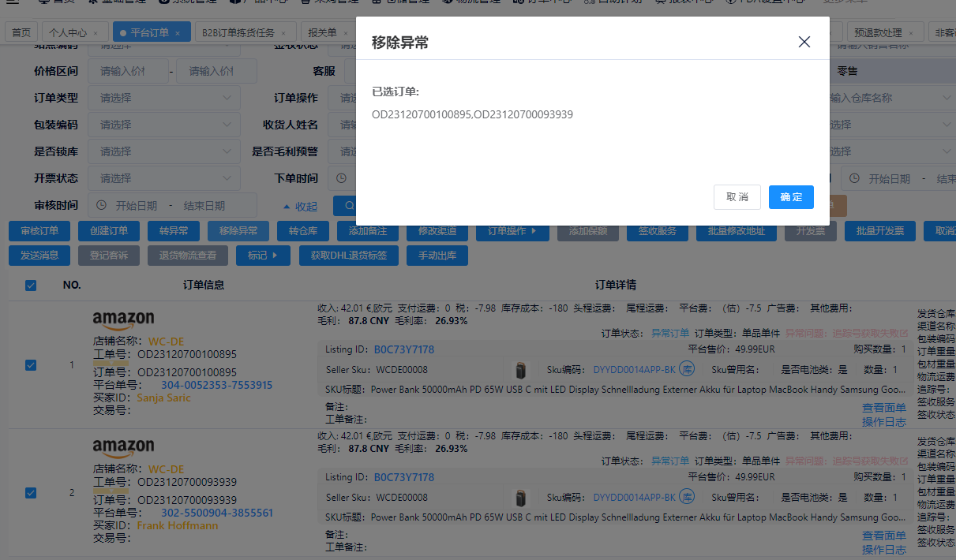Open 物流管理 via its truck icon in menu bar
This screenshot has height=560, width=956.
coord(446,3)
